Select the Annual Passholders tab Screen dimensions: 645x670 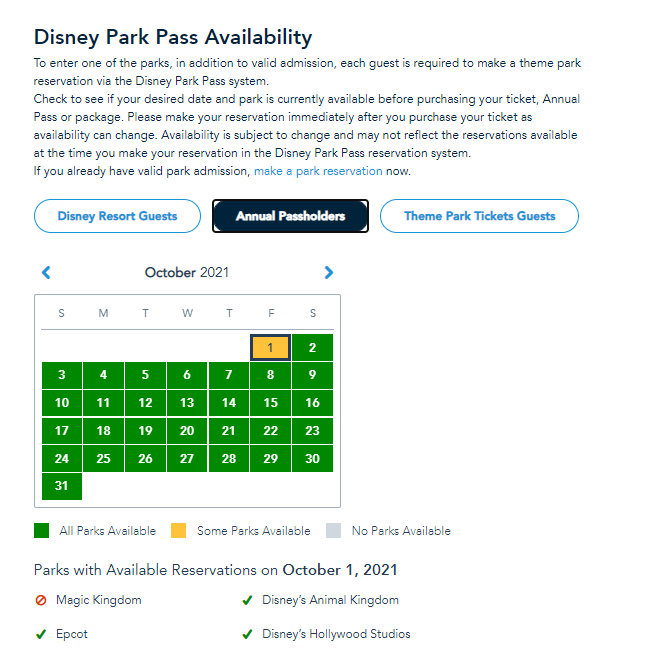tap(290, 216)
